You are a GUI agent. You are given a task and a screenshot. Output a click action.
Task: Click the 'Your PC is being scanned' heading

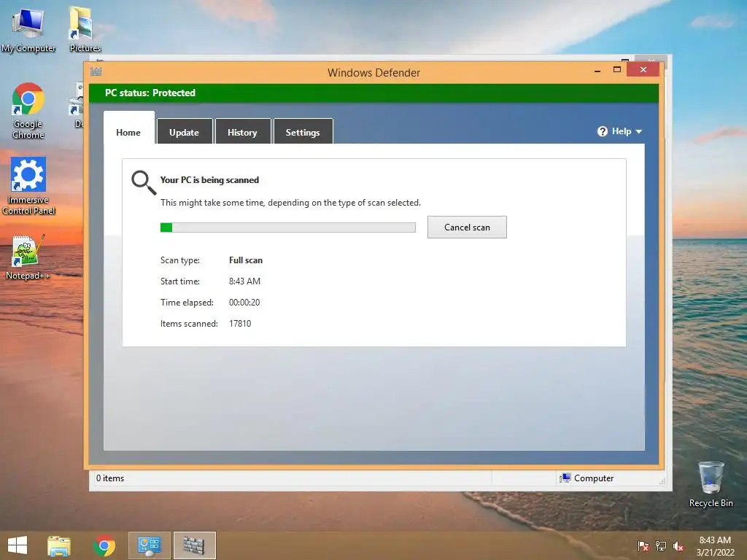pyautogui.click(x=209, y=180)
